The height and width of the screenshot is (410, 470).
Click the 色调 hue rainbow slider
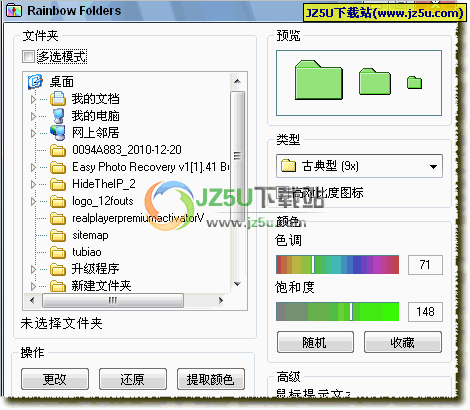click(337, 265)
